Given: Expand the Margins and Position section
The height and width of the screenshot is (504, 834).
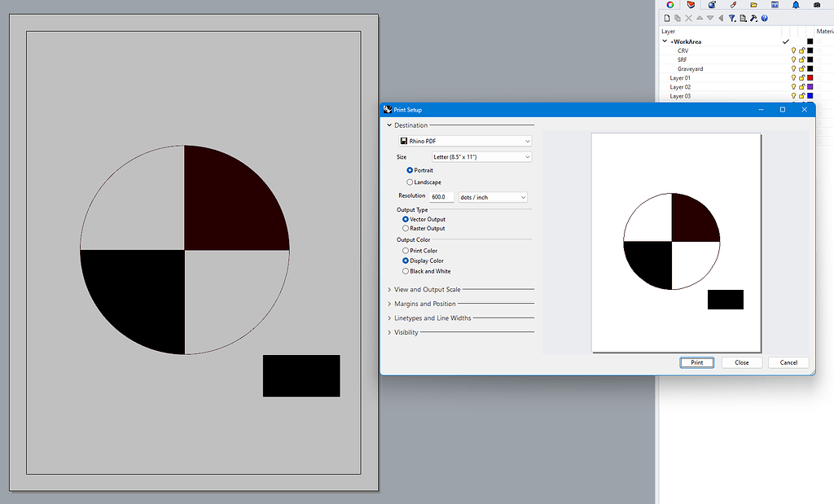Looking at the screenshot, I should click(x=424, y=304).
